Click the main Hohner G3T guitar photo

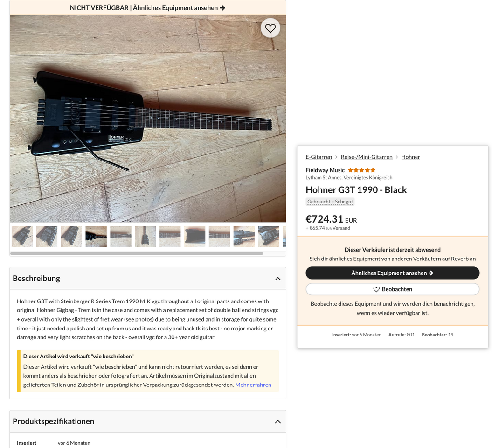click(148, 119)
